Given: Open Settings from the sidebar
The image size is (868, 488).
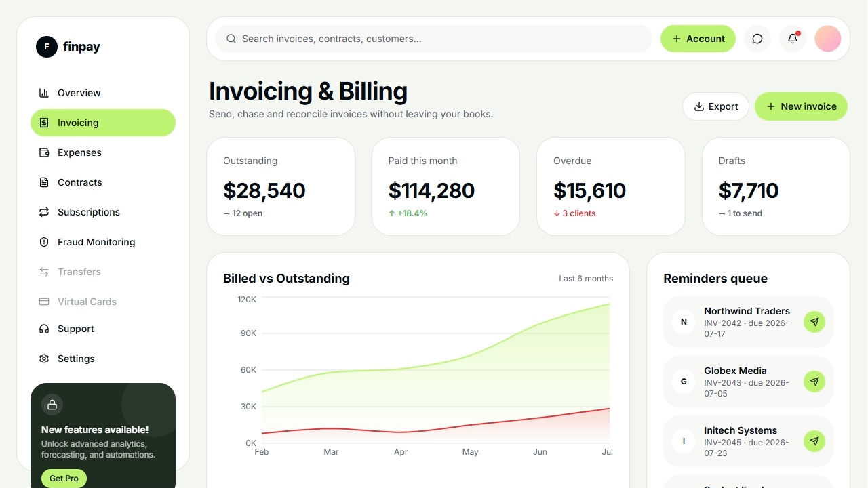Looking at the screenshot, I should click(x=103, y=359).
